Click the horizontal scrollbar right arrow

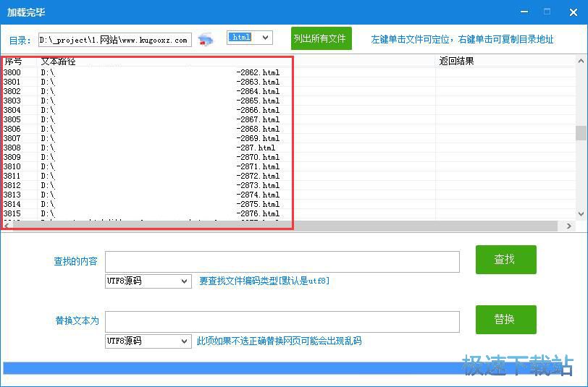pyautogui.click(x=571, y=226)
